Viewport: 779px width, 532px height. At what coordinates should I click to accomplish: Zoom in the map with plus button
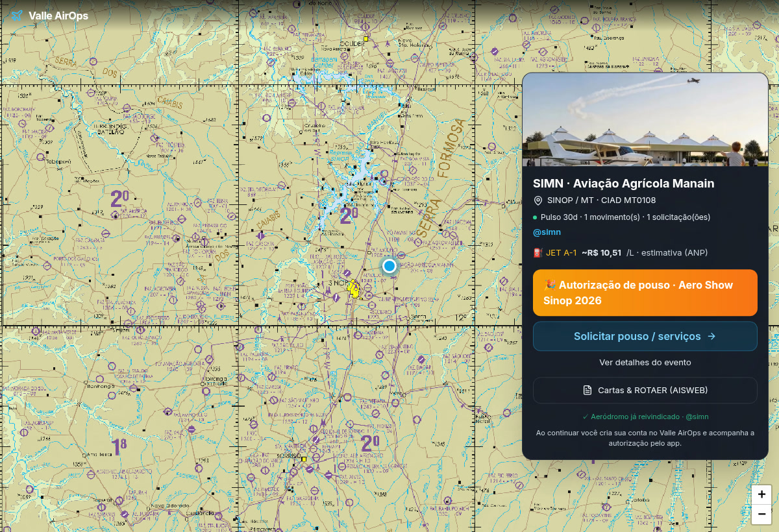pos(761,494)
